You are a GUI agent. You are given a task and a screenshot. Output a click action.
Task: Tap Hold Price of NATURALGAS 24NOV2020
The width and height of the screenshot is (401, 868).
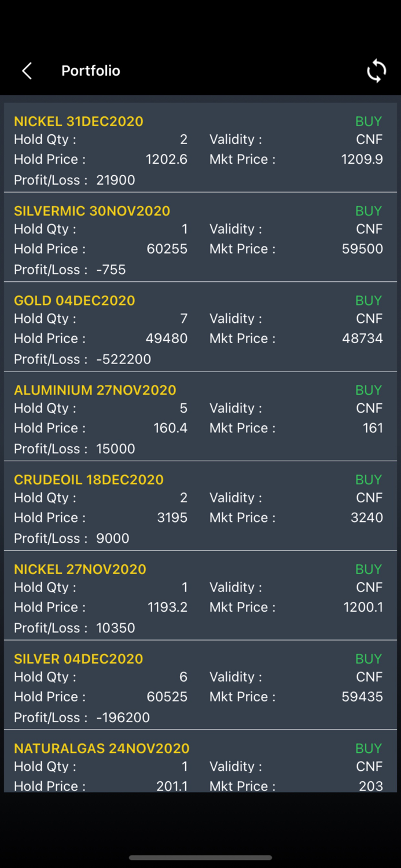pos(174,786)
